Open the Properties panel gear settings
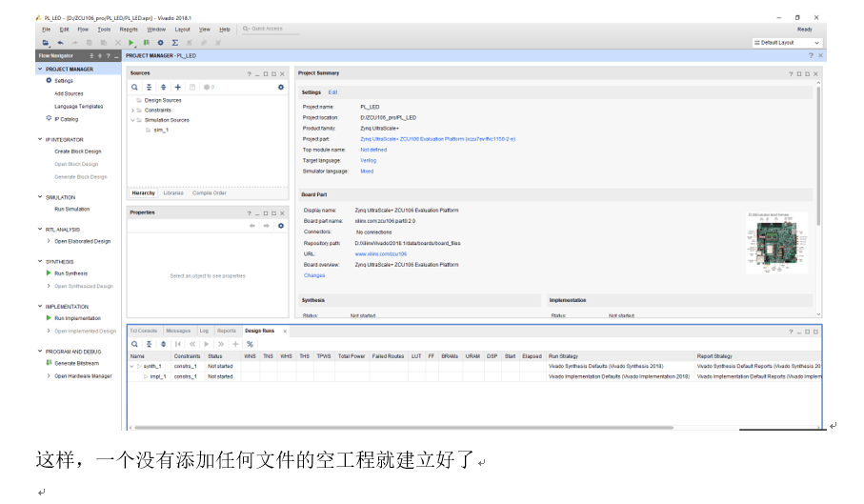The height and width of the screenshot is (504, 864). 280,226
